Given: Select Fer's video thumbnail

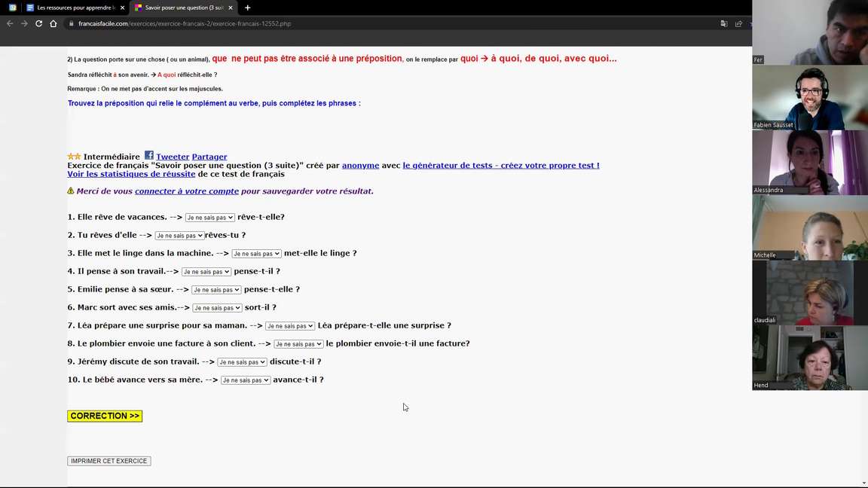Looking at the screenshot, I should (810, 32).
